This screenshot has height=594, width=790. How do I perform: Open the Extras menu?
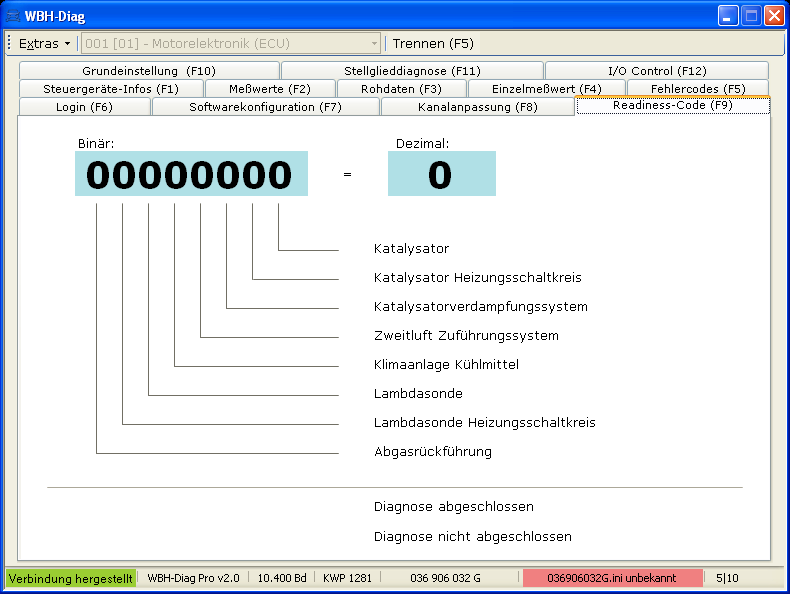pos(44,44)
